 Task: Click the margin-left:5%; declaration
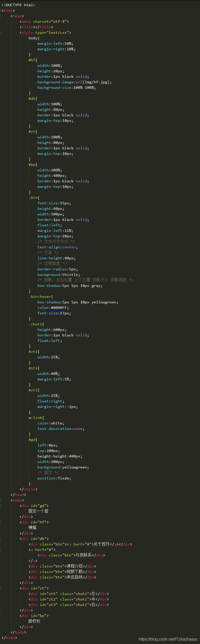(54, 379)
